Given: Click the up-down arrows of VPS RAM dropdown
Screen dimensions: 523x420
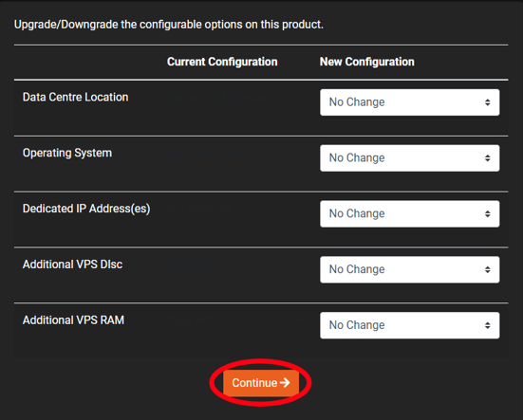Looking at the screenshot, I should pyautogui.click(x=487, y=325).
